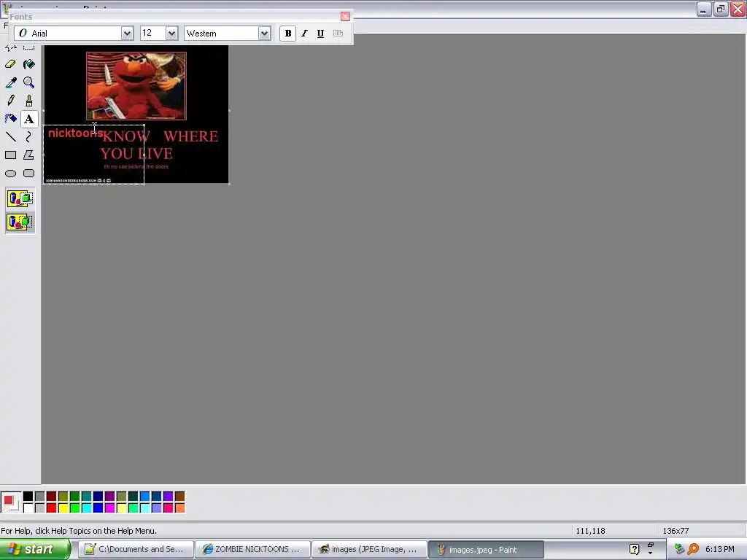Toggle Underline in the Fonts toolbar

pyautogui.click(x=320, y=34)
